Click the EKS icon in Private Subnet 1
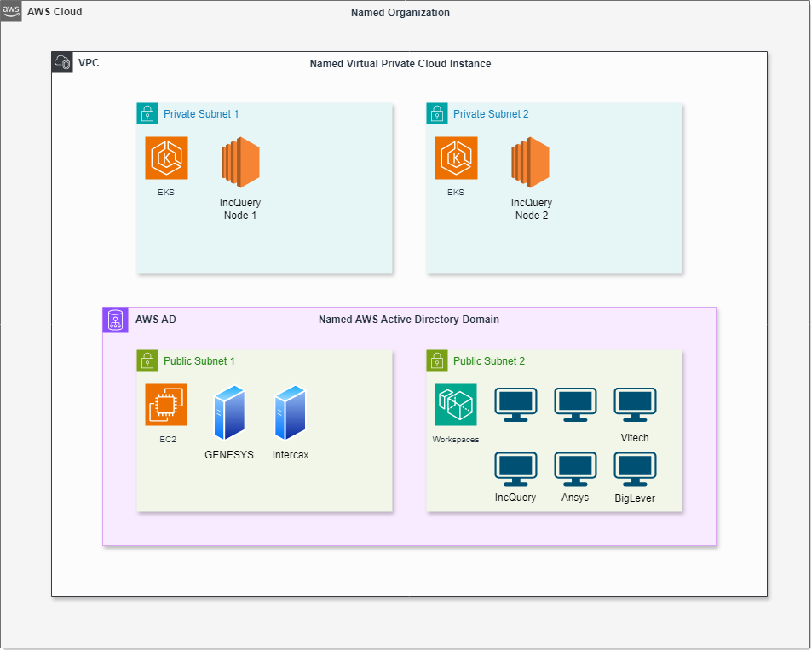Viewport: 812px width, 651px height. (x=166, y=158)
